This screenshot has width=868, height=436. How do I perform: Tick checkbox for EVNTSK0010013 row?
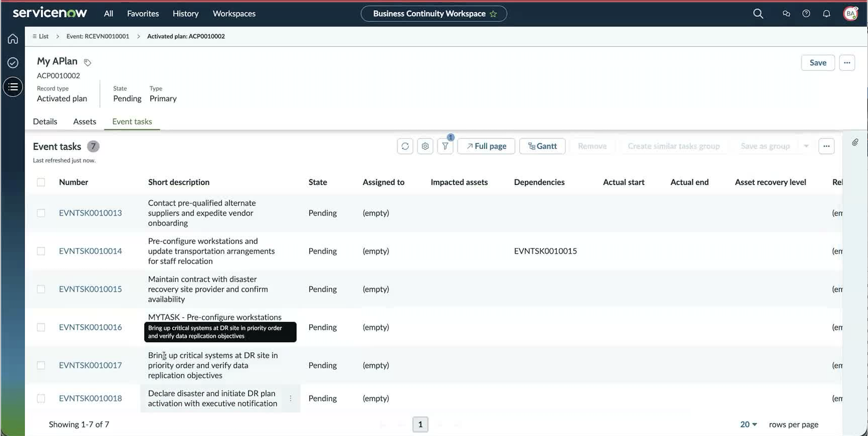pos(41,213)
